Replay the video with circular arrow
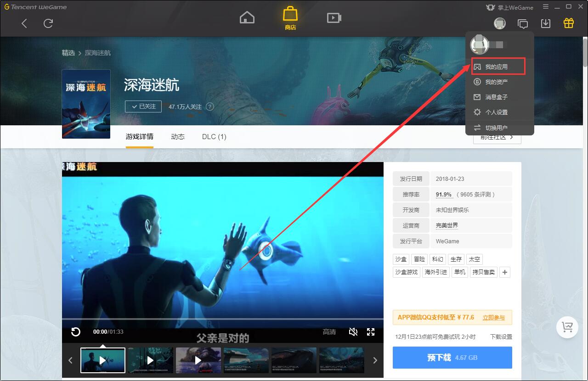This screenshot has width=588, height=381. tap(76, 332)
